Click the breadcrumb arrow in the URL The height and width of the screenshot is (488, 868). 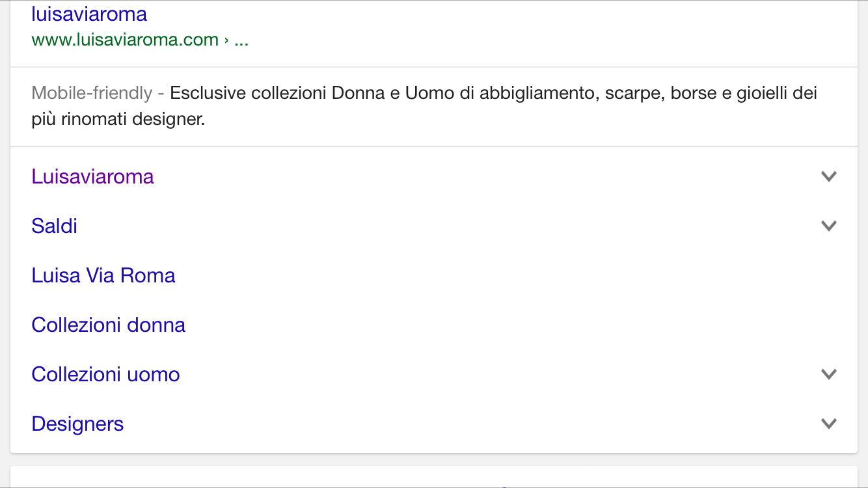coord(226,40)
